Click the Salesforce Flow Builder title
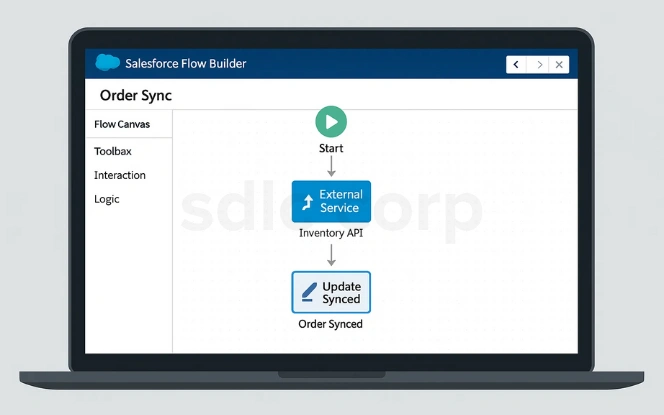The width and height of the screenshot is (664, 415). click(185, 64)
